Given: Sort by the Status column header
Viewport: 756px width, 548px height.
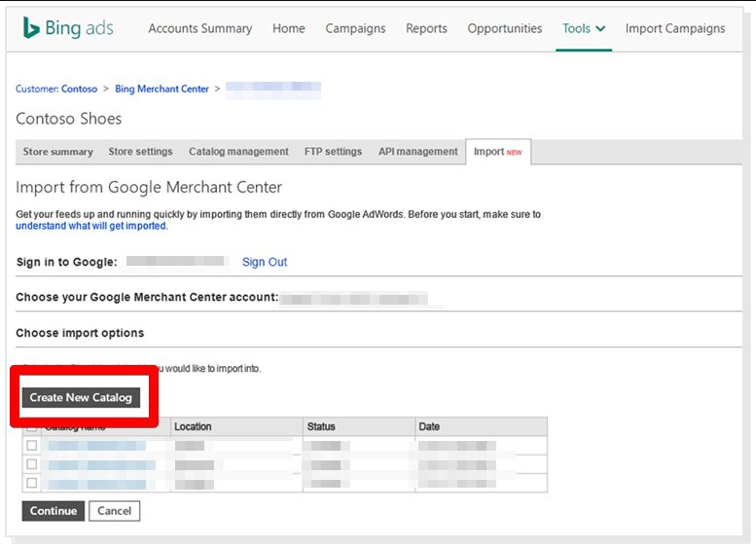Looking at the screenshot, I should 359,426.
